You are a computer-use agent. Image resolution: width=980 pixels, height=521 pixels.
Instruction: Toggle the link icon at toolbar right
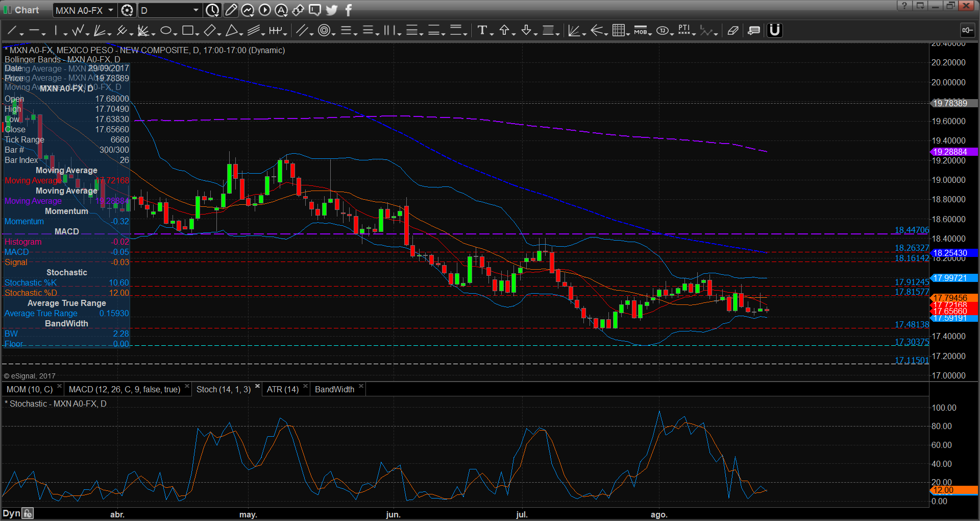pyautogui.click(x=967, y=31)
